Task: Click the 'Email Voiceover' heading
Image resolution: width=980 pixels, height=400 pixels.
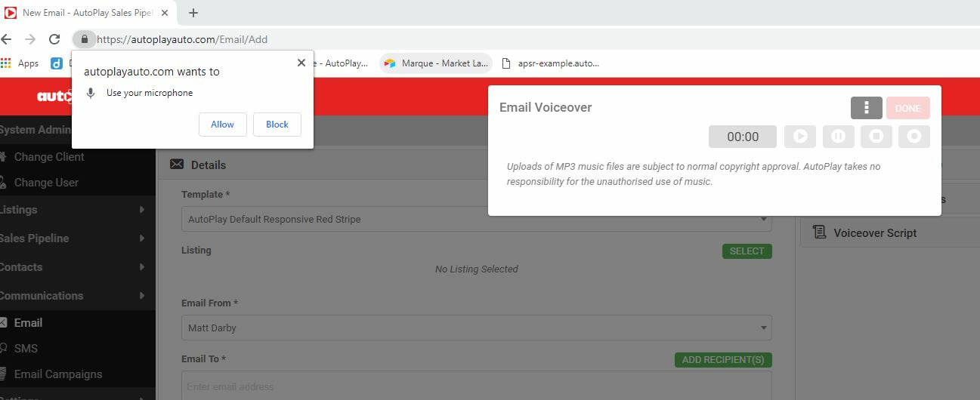Action: pos(546,107)
